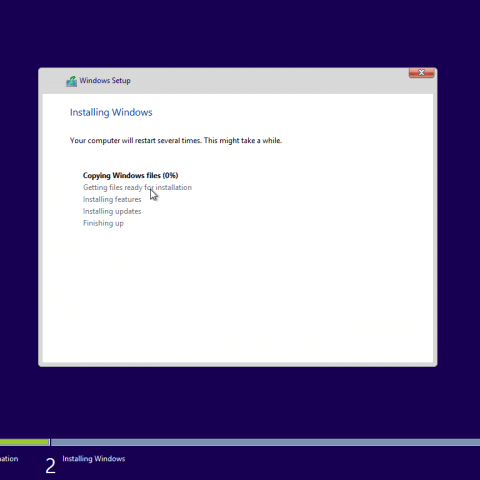Click the green completed progress bar segment
Screen dimensions: 480x480
pyautogui.click(x=24, y=442)
